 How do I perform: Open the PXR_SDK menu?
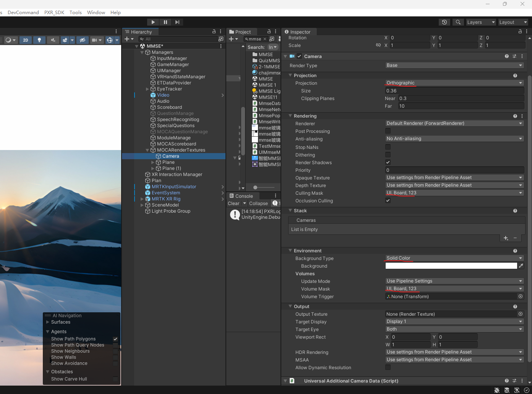[x=54, y=12]
